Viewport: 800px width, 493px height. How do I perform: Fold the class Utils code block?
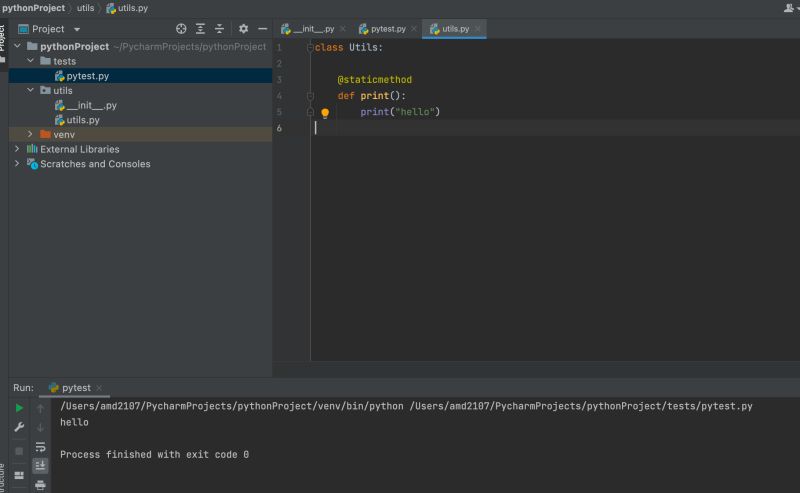coord(310,47)
